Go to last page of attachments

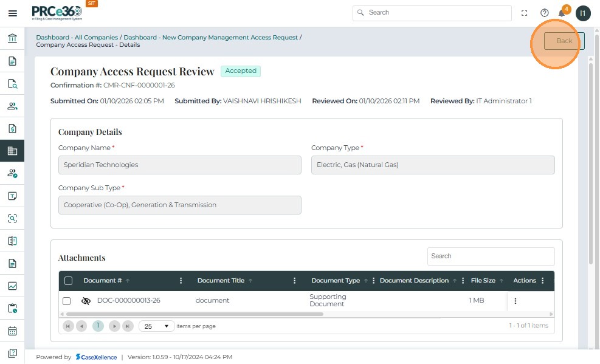(128, 326)
